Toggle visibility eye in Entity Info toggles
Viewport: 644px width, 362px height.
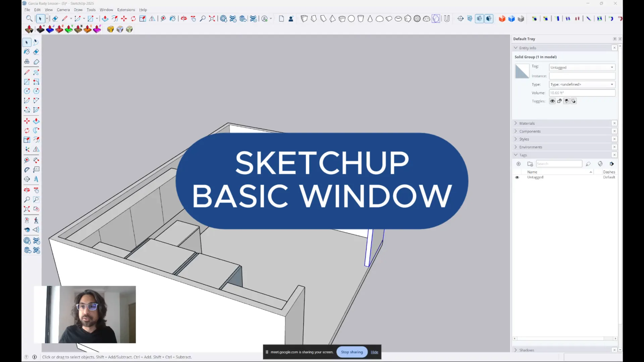pos(552,101)
